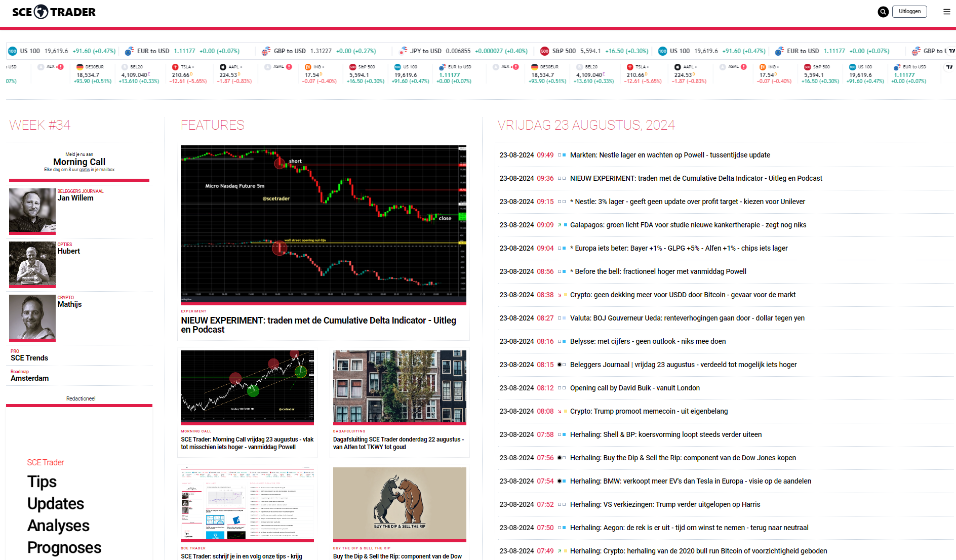956x560 pixels.
Task: Open Opening call by David Buik headline
Action: tap(635, 388)
